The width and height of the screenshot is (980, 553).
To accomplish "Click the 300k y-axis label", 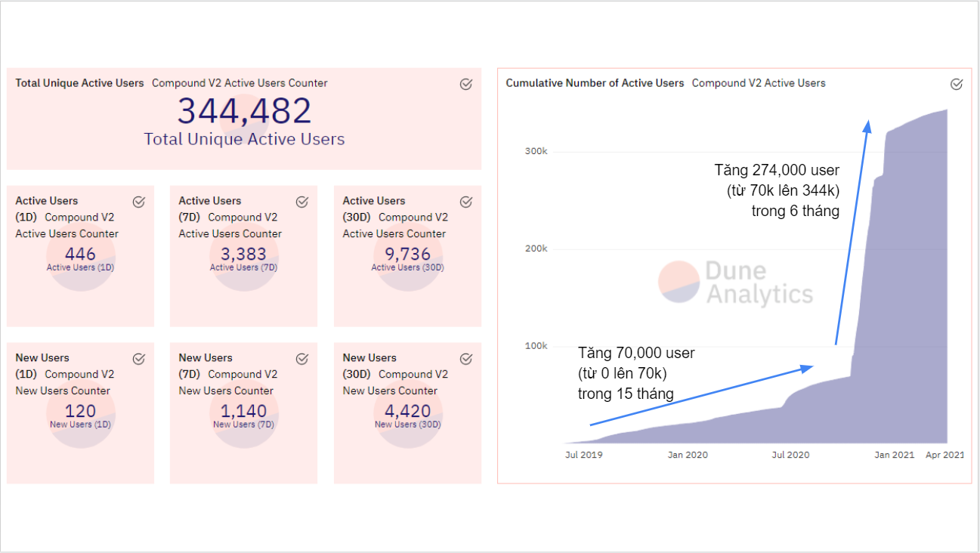I will [x=536, y=151].
